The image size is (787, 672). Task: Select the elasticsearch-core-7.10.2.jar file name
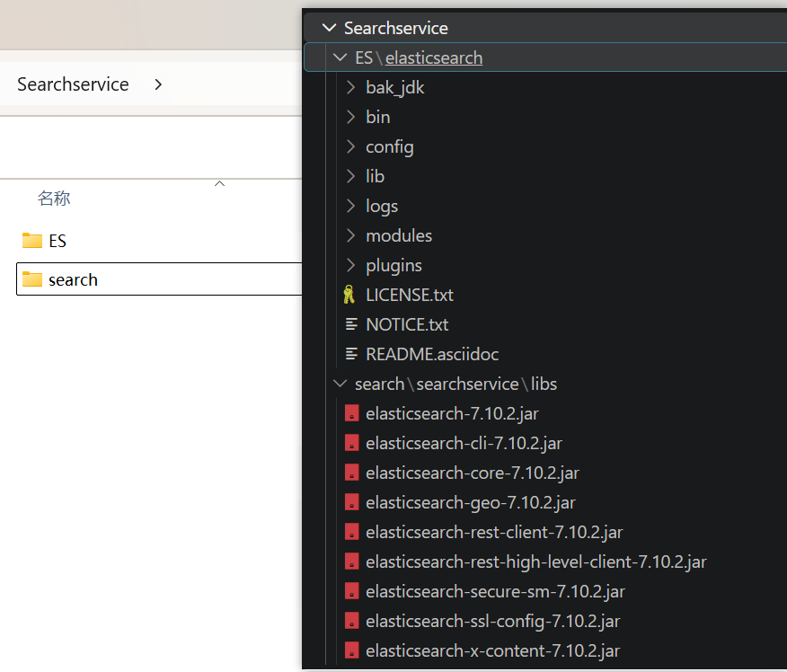coord(473,473)
